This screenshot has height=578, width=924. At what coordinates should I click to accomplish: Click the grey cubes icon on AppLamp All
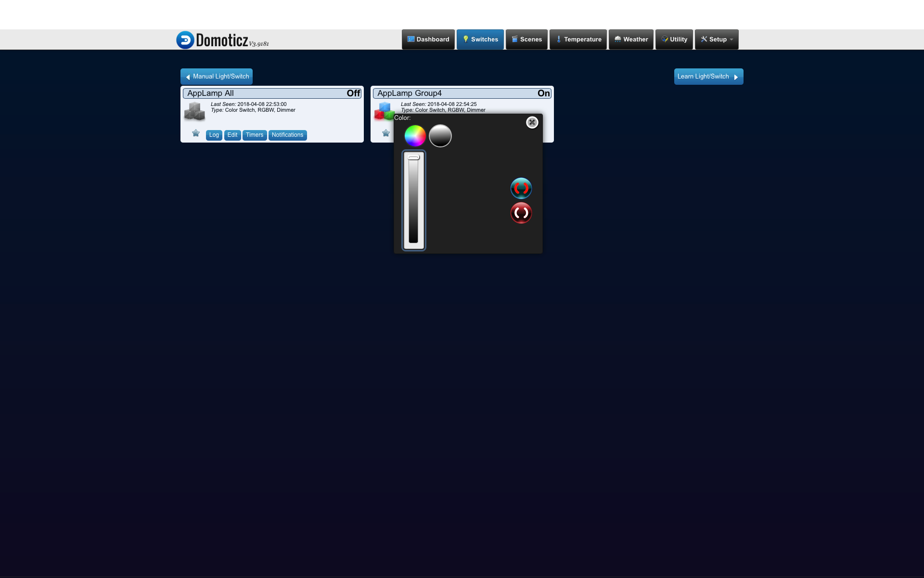coord(194,111)
